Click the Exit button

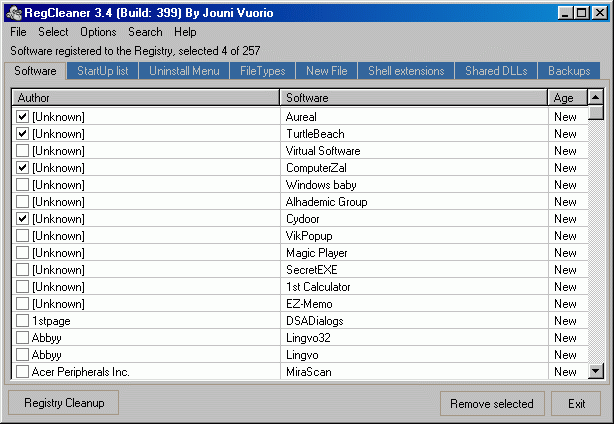click(576, 404)
